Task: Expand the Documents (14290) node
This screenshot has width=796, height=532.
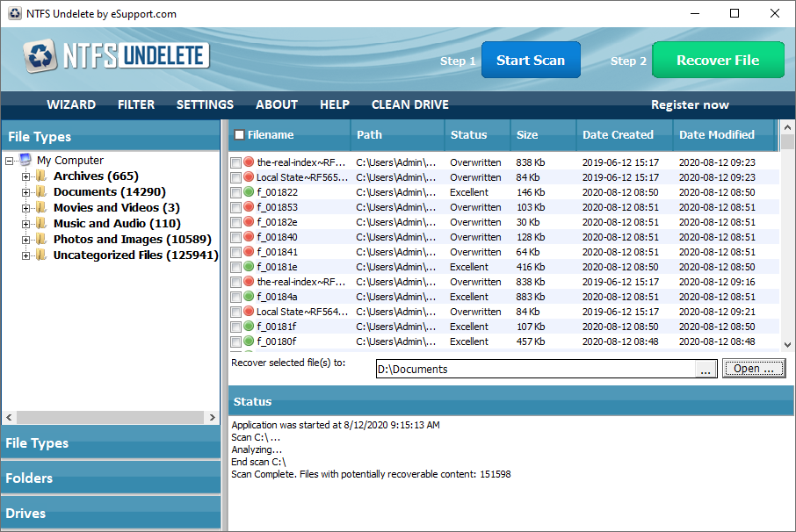Action: [25, 193]
